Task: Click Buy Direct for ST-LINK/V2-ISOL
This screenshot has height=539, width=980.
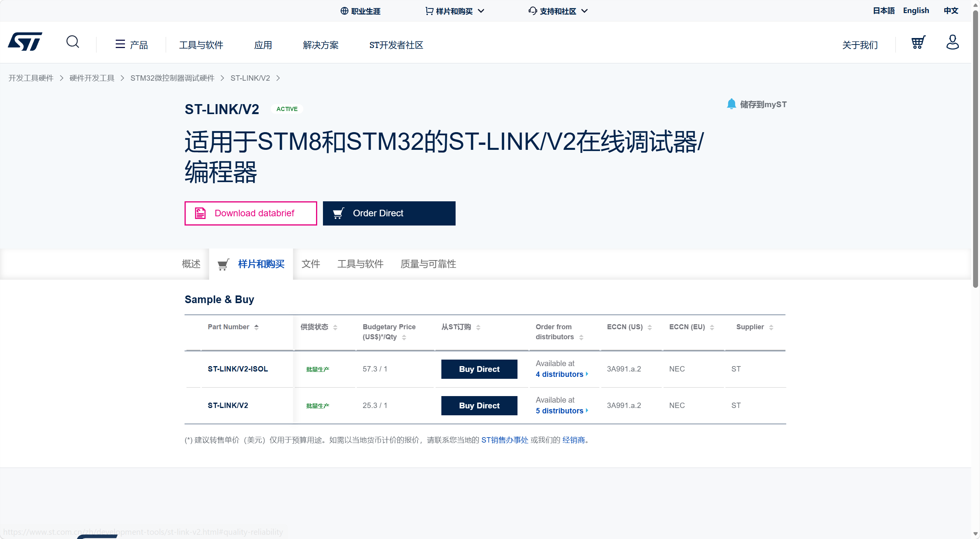Action: [479, 369]
